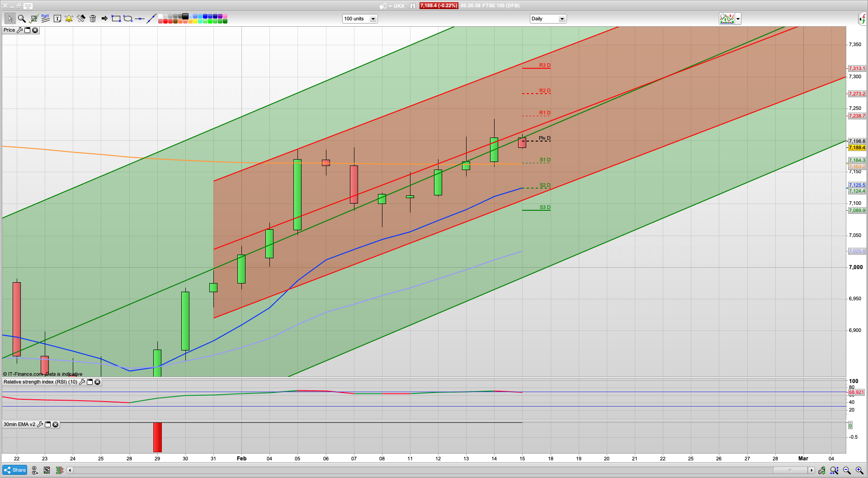
Task: Open Price panel wrench settings
Action: (x=19, y=30)
